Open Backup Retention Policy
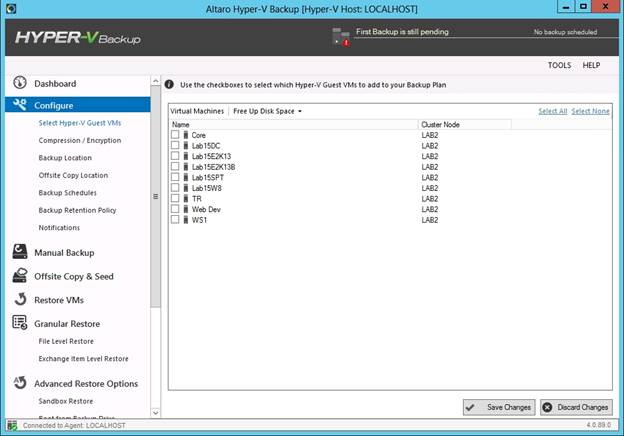This screenshot has width=624, height=436. click(77, 210)
